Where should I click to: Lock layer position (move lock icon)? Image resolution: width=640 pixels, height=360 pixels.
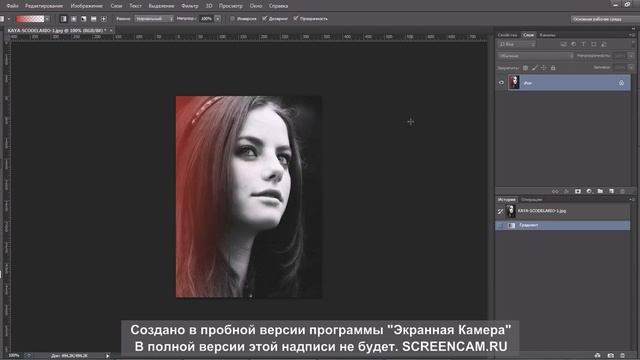543,68
